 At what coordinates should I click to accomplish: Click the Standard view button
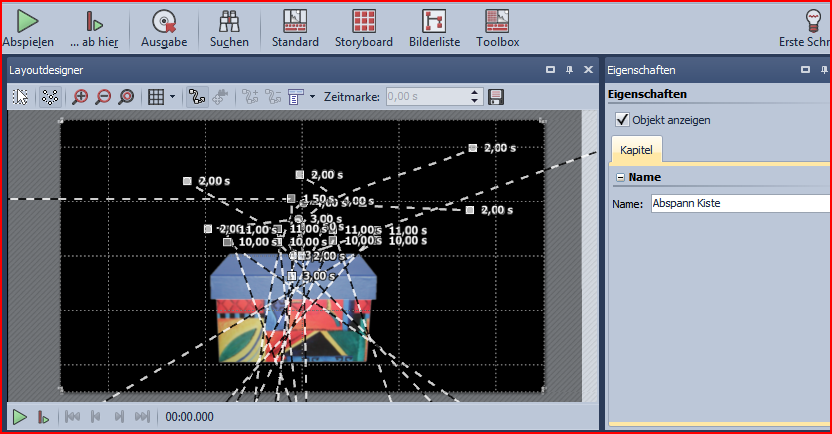pos(295,27)
